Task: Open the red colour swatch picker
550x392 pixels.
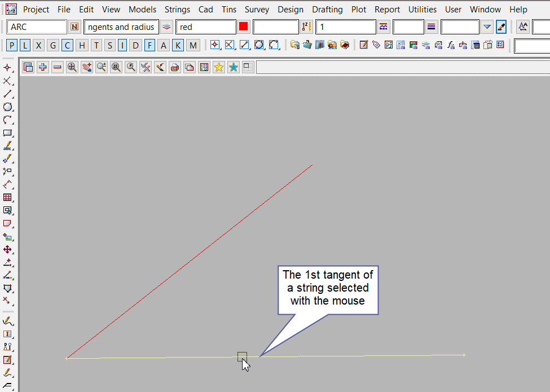Action: tap(244, 27)
